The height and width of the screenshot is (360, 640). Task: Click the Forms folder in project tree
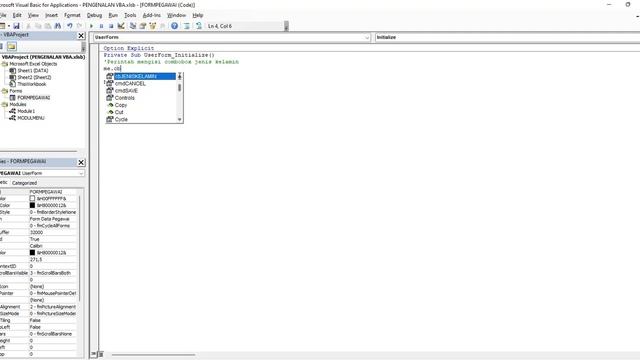tap(16, 91)
